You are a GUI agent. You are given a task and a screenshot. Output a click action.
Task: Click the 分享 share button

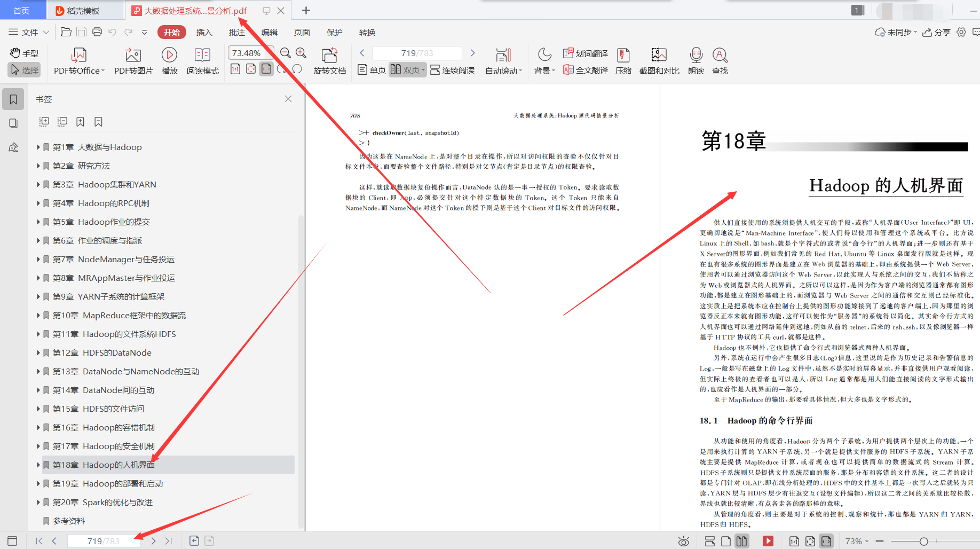pyautogui.click(x=937, y=32)
